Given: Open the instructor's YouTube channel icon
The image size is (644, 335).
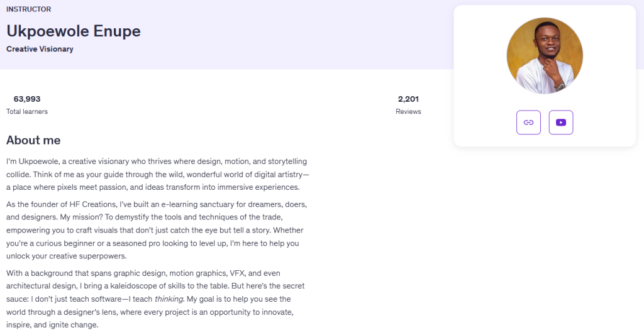Looking at the screenshot, I should click(x=560, y=122).
